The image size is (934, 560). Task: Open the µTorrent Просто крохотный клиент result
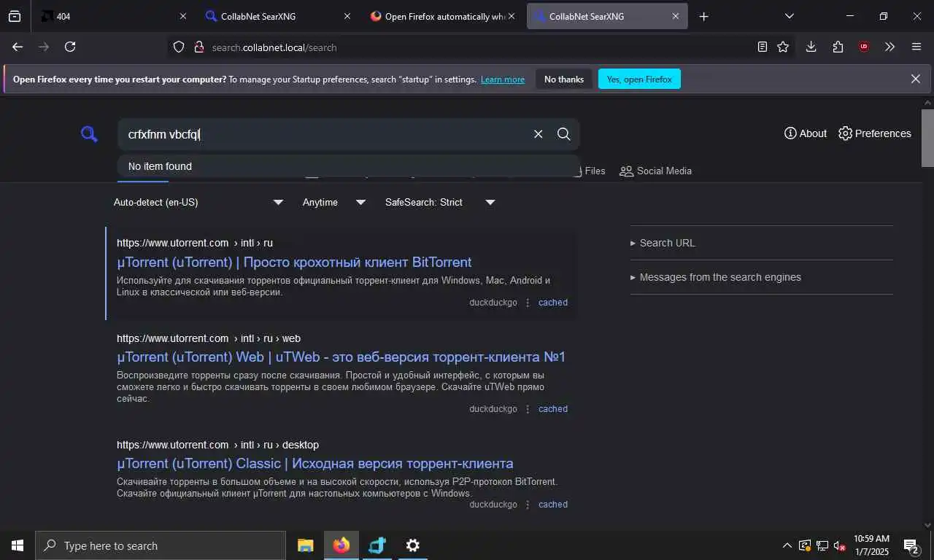point(294,262)
